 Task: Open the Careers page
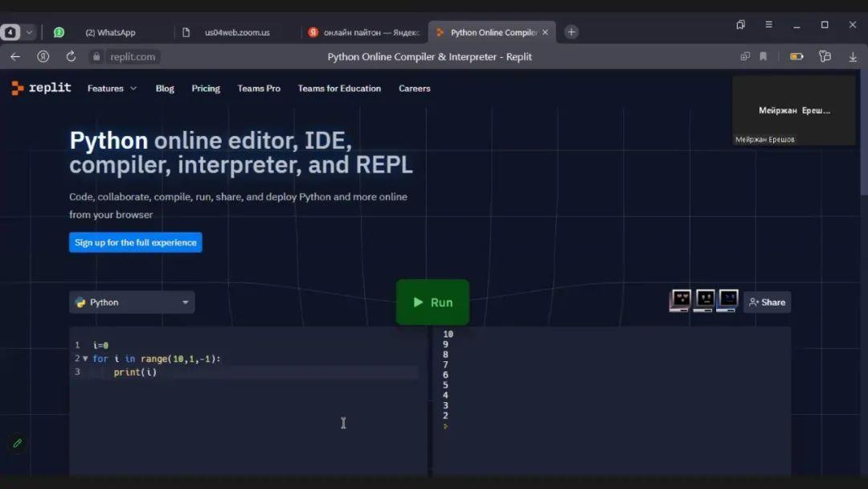tap(415, 88)
